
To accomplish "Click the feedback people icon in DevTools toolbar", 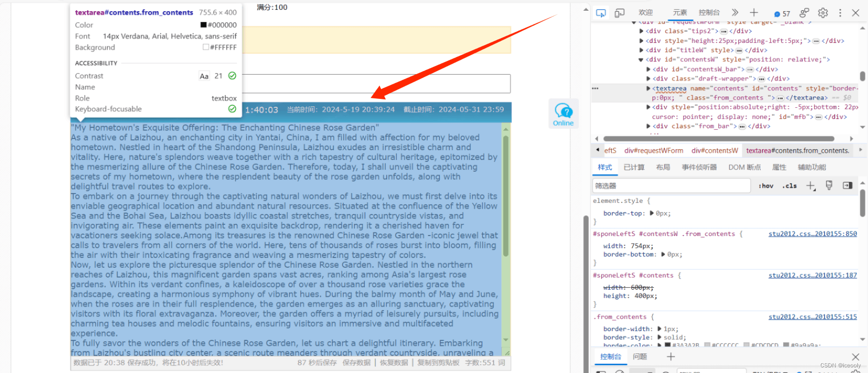I will pos(805,13).
